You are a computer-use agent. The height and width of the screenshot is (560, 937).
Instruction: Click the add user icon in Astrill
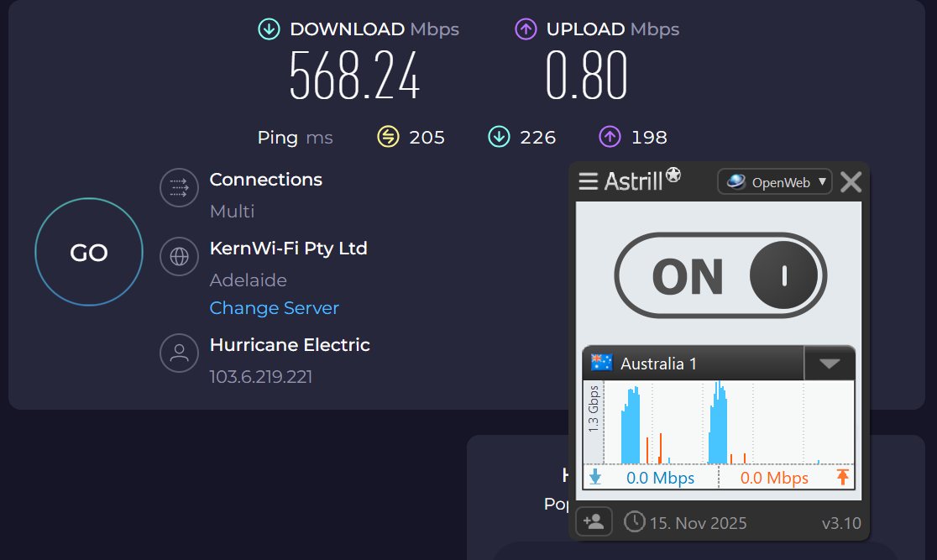click(594, 522)
